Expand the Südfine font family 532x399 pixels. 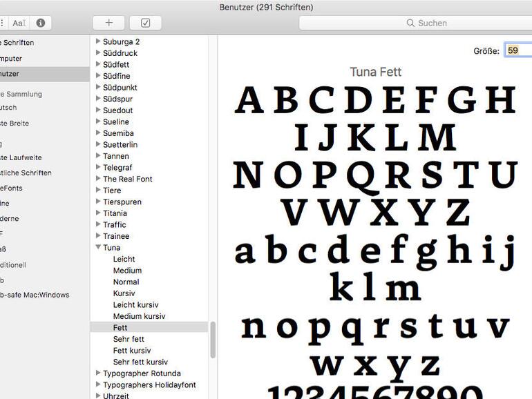pos(98,76)
